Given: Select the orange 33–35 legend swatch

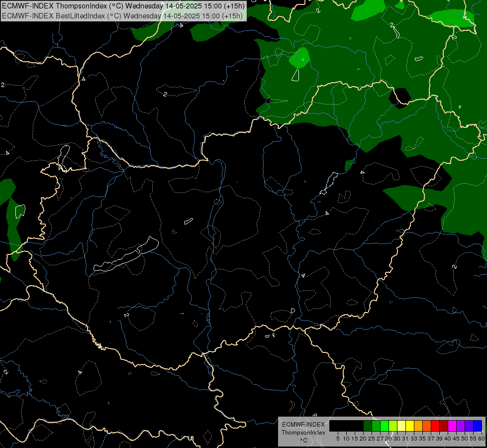Looking at the screenshot, I should click(418, 426).
